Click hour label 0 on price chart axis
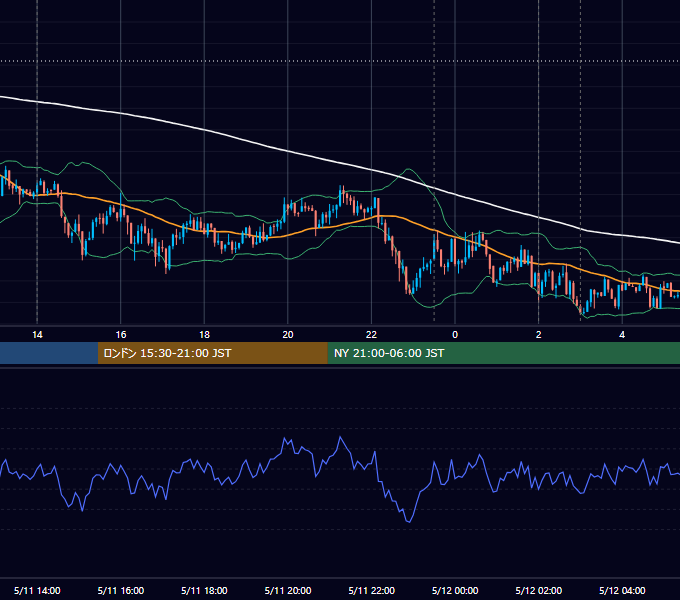This screenshot has height=600, width=680. (x=455, y=335)
